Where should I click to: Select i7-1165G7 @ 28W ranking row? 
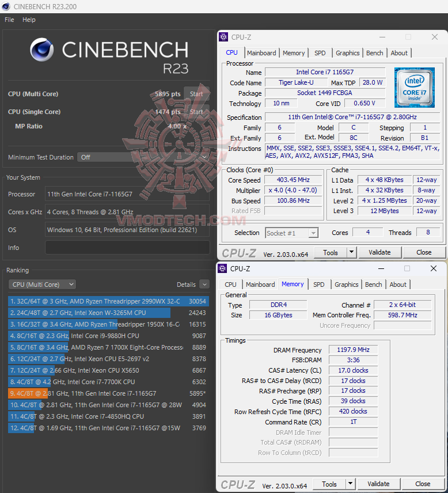pos(108,405)
